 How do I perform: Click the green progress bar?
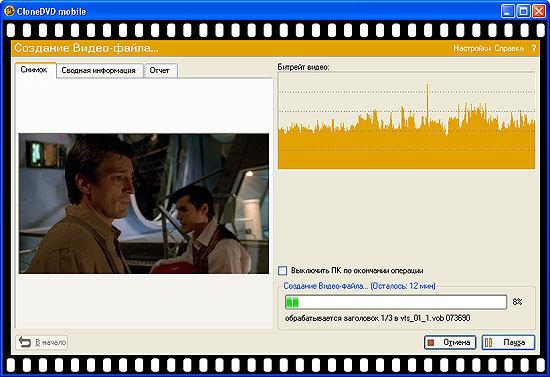click(x=396, y=302)
